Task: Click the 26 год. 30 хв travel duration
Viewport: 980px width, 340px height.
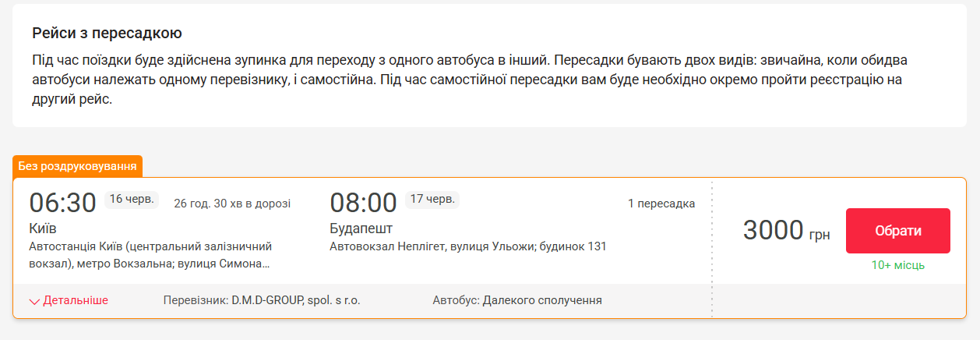Action: click(232, 204)
